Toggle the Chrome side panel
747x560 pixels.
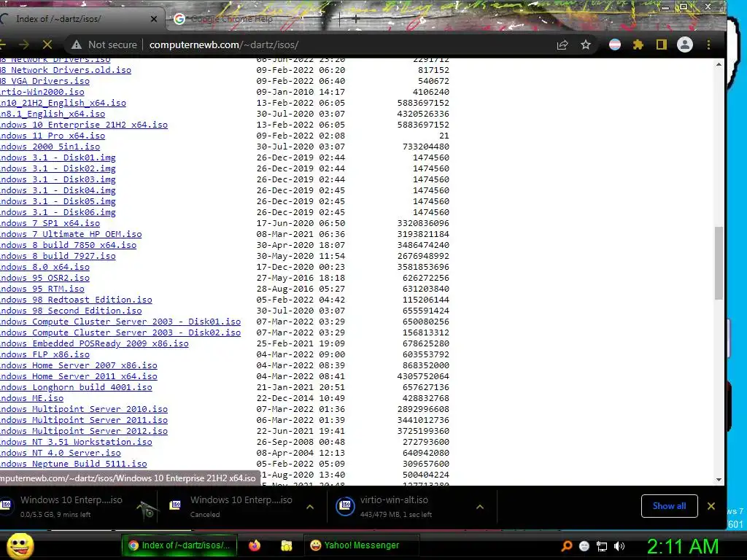tap(661, 44)
